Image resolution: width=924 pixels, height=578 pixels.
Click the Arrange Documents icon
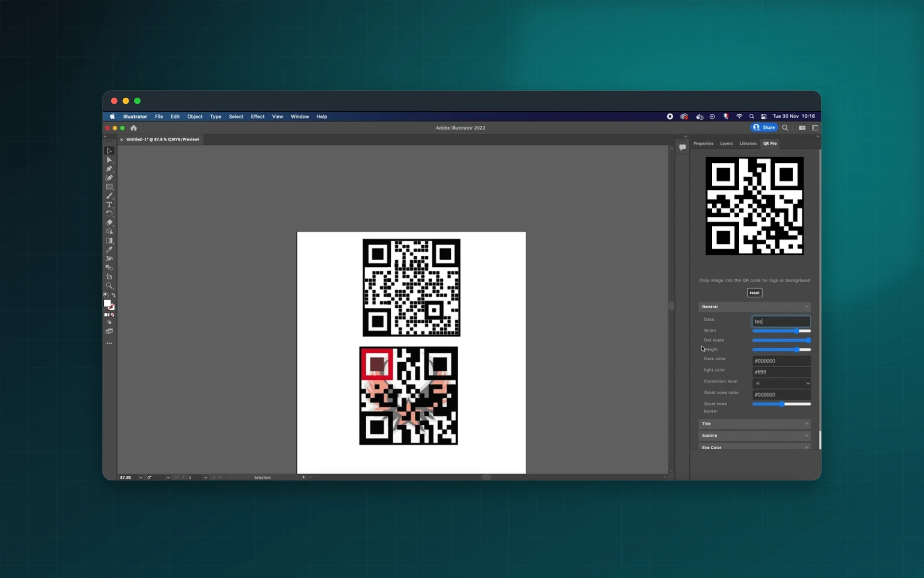tap(802, 128)
